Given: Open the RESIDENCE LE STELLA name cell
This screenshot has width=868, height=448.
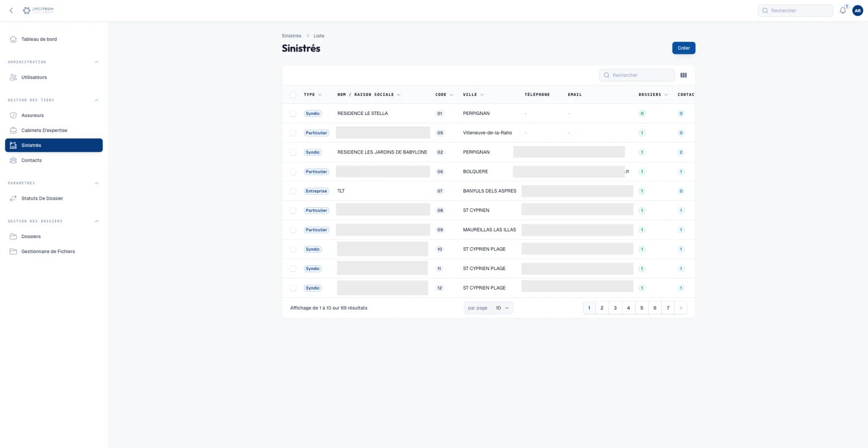Looking at the screenshot, I should tap(363, 113).
